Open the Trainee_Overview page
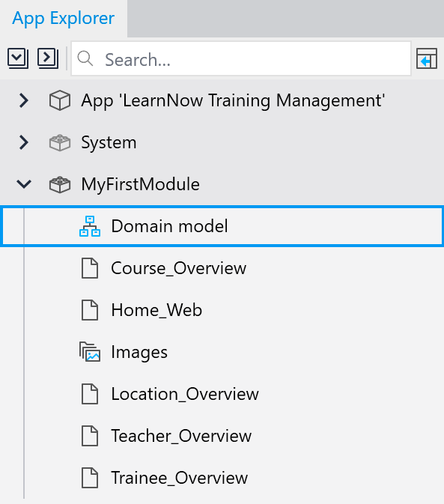Screen dimensions: 444x504 pos(179,478)
